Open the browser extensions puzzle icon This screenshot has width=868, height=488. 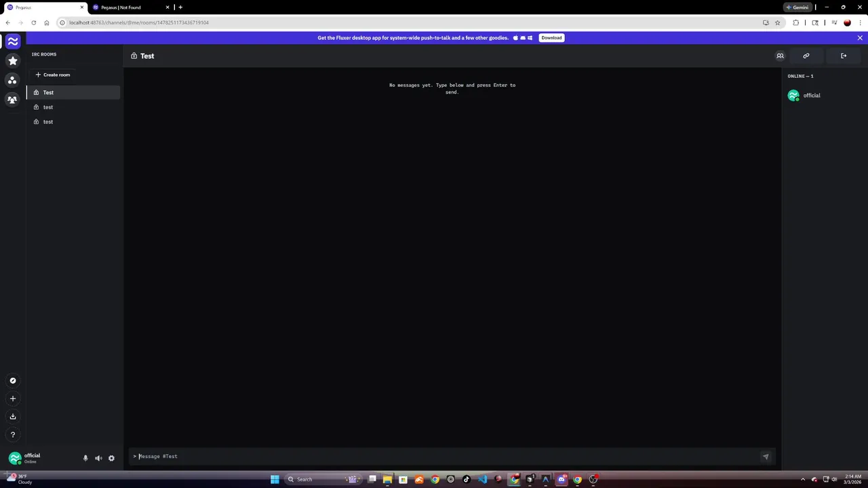(x=796, y=22)
